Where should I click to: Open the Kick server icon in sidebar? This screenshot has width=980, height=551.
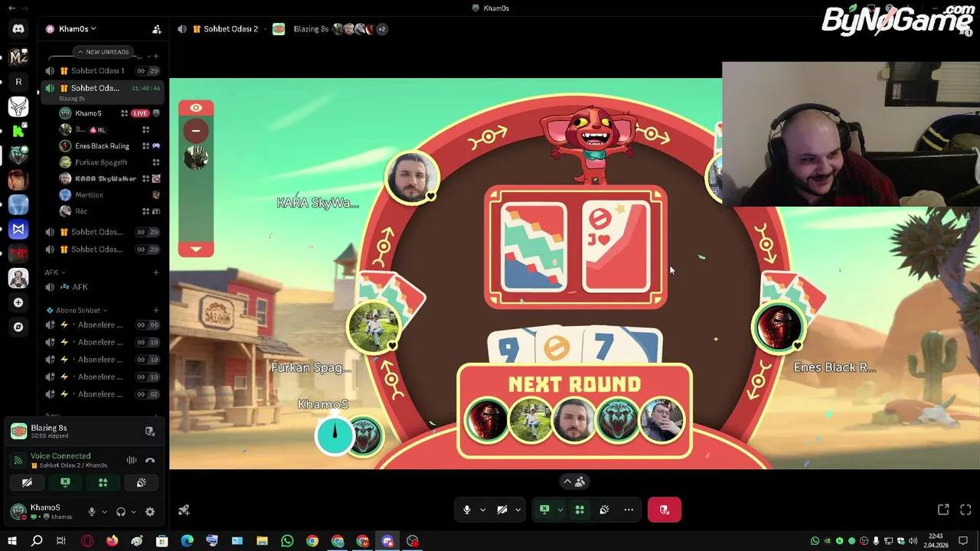18,131
